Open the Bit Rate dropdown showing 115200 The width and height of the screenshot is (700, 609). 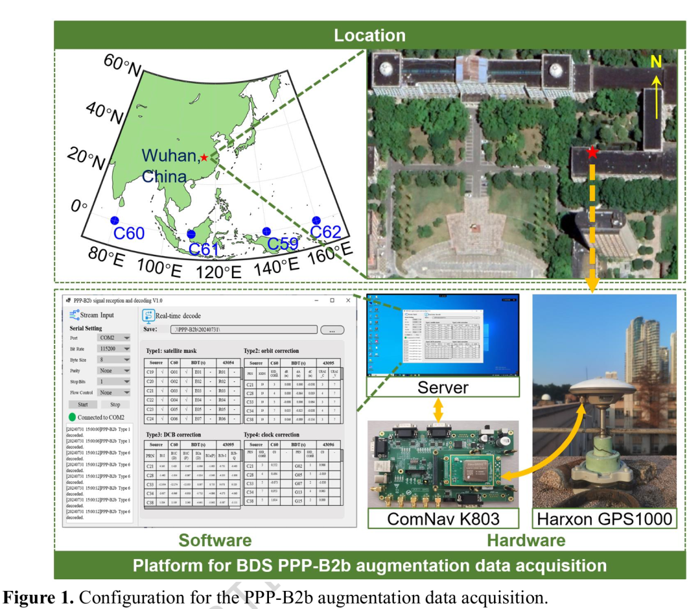tap(114, 348)
